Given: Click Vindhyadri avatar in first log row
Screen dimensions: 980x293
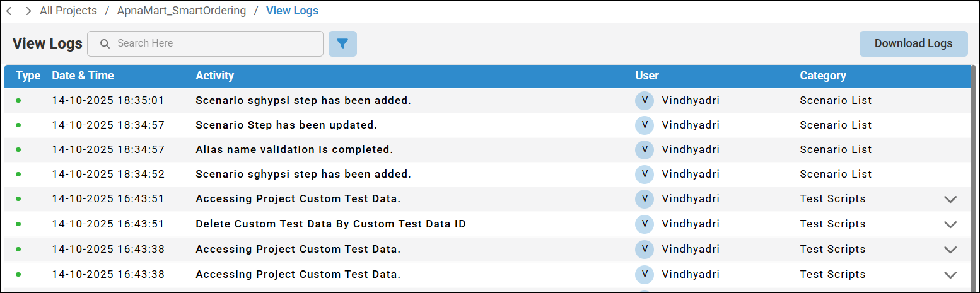Looking at the screenshot, I should pos(645,100).
